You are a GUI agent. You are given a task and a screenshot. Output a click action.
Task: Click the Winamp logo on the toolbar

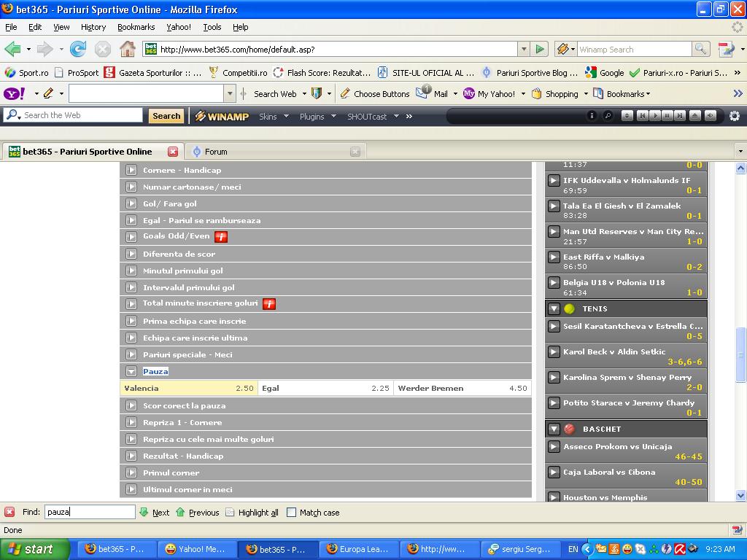222,116
